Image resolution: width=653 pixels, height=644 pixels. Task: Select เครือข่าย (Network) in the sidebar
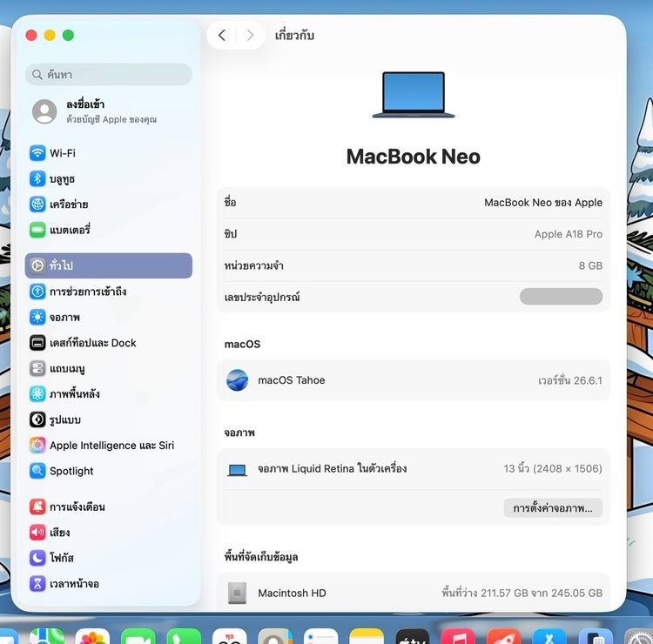point(108,205)
